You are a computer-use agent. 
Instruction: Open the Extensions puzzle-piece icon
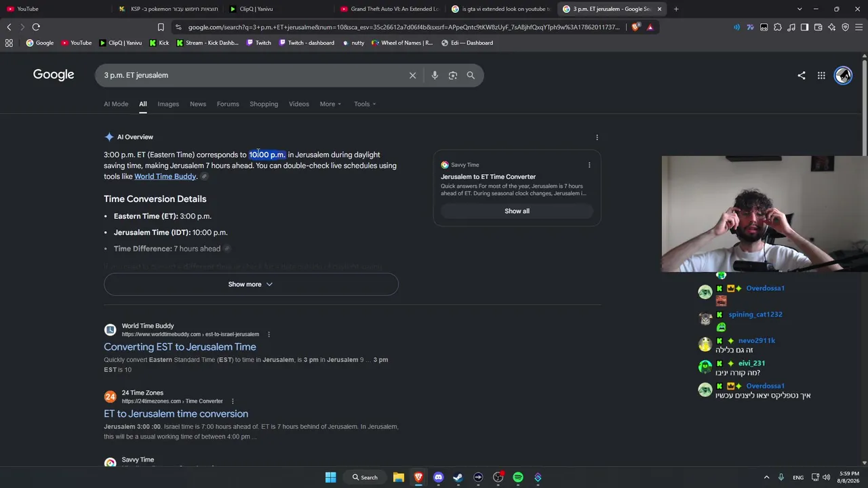pos(778,27)
